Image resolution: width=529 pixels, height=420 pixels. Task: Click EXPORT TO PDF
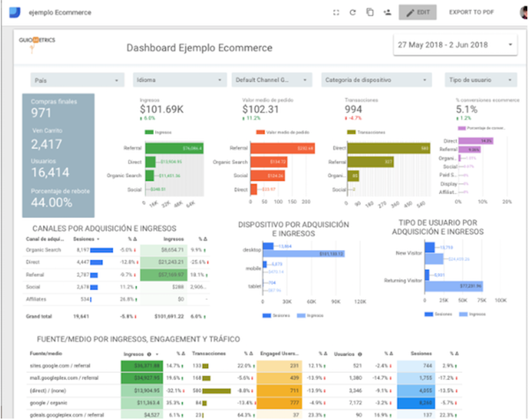(x=471, y=12)
